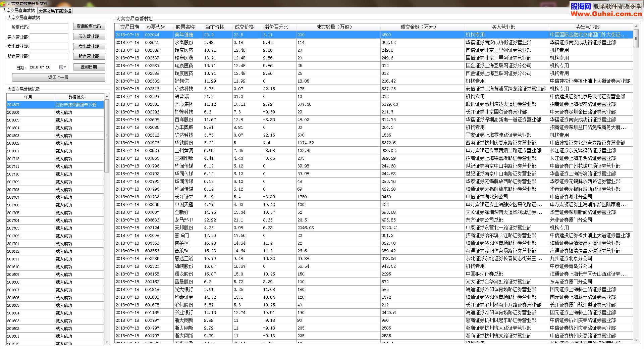644x349 pixels.
Task: Select the 201601 record row
Action: [x=55, y=336]
